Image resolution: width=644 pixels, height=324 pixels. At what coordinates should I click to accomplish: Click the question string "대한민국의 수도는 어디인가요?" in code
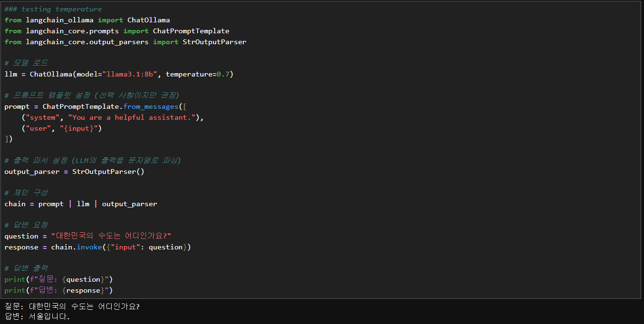111,236
